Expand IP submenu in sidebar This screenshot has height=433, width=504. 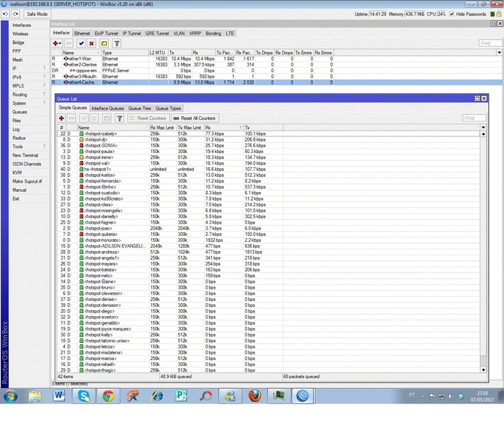click(x=29, y=69)
